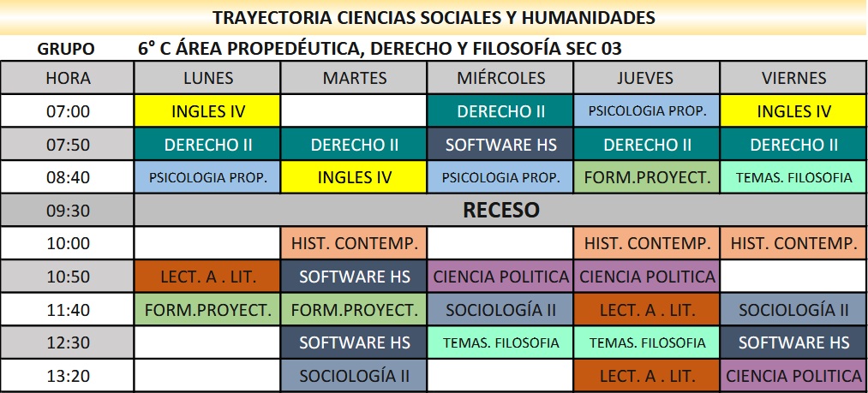Select Thursday 07:00 PSICOLOGIA PROP. cell
868x393 pixels.
click(x=647, y=111)
